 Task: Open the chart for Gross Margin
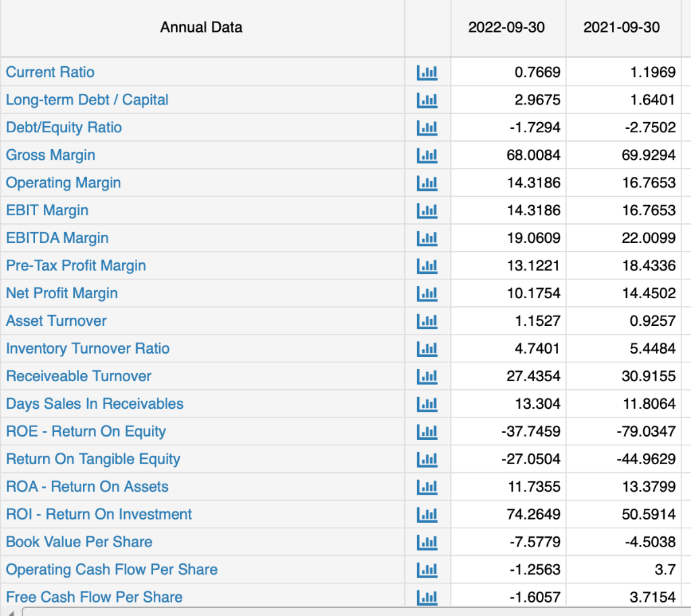(427, 155)
